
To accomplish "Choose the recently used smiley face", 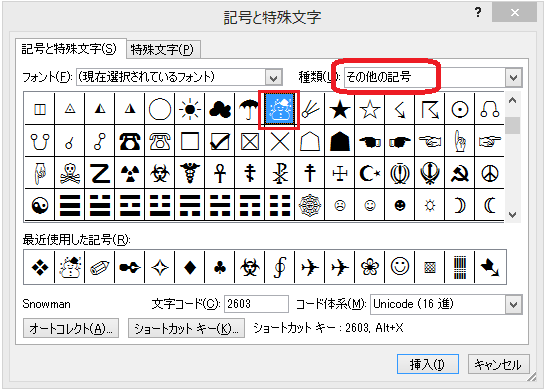I will click(400, 267).
